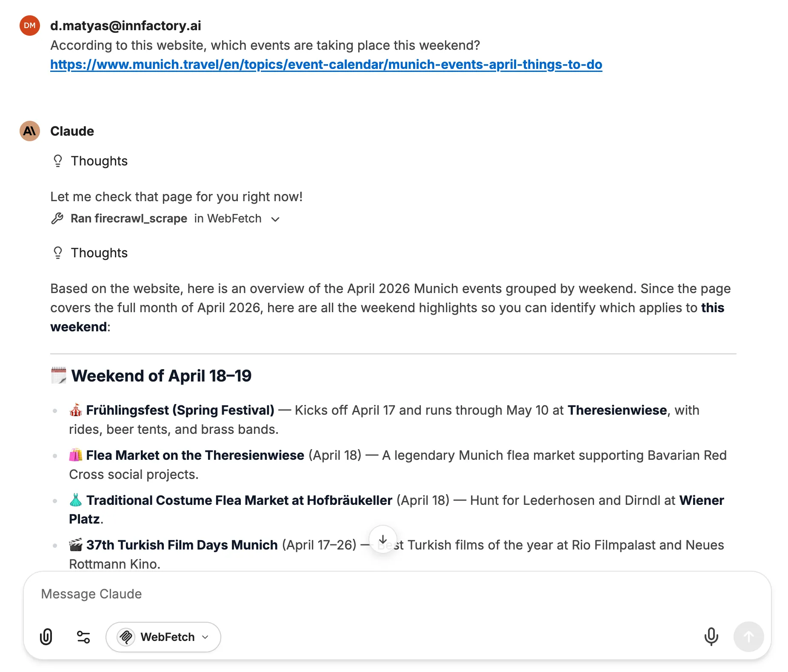Click the Claude avatar icon
The width and height of the screenshot is (788, 672).
coord(30,131)
